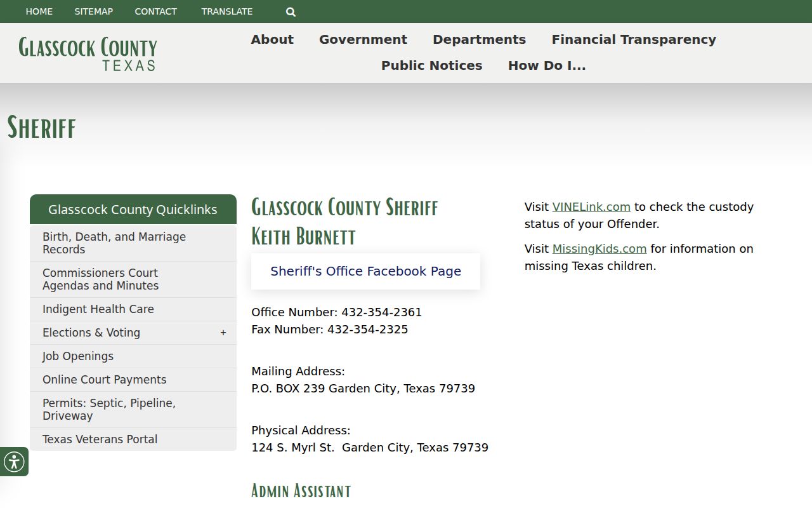Open Birth, Death, and Marriage Records
Viewport: 812px width, 508px height.
(133, 243)
